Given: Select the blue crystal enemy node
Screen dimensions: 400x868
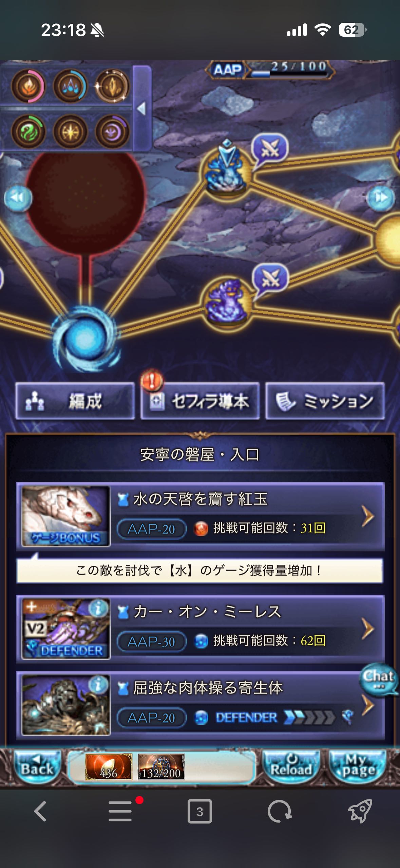Looking at the screenshot, I should pos(226,170).
